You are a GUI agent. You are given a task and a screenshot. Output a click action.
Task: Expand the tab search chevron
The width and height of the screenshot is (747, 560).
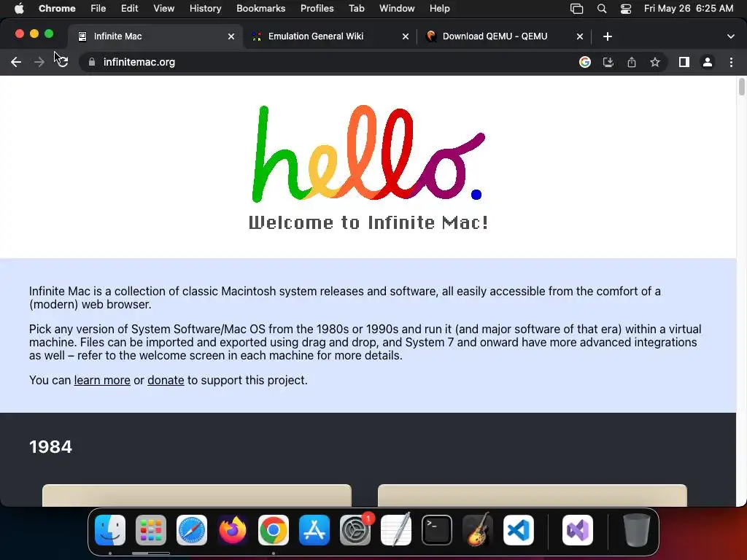tap(731, 36)
